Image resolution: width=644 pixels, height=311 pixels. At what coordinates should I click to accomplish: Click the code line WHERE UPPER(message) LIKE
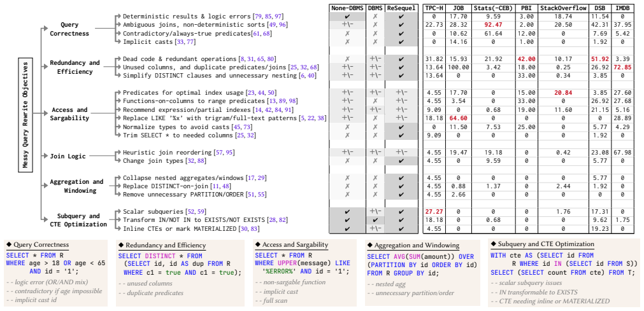click(x=301, y=263)
